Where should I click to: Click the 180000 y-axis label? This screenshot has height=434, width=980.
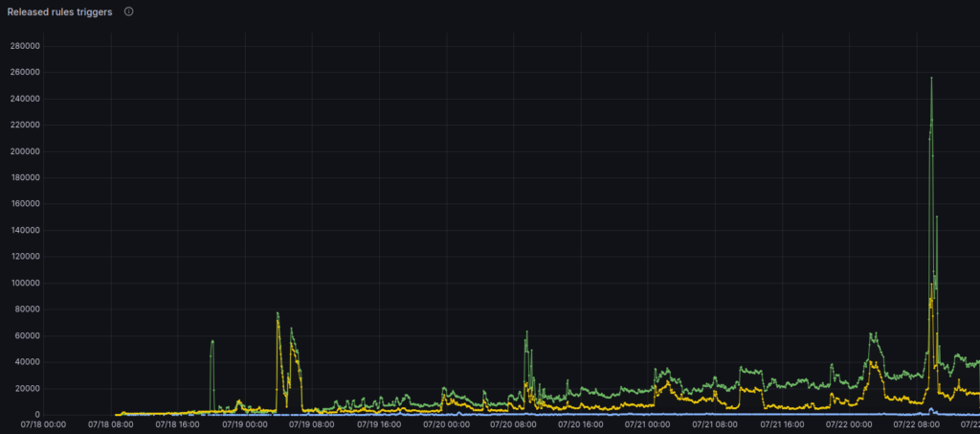point(24,177)
